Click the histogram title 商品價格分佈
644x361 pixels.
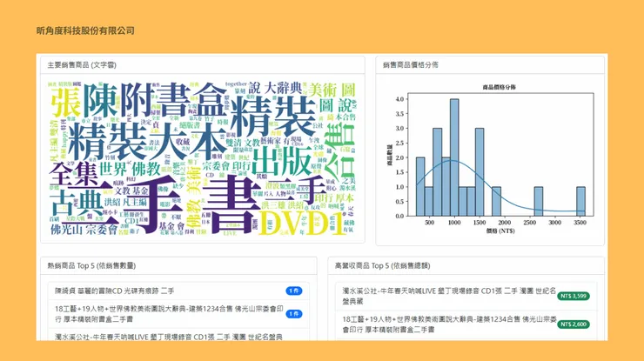499,87
